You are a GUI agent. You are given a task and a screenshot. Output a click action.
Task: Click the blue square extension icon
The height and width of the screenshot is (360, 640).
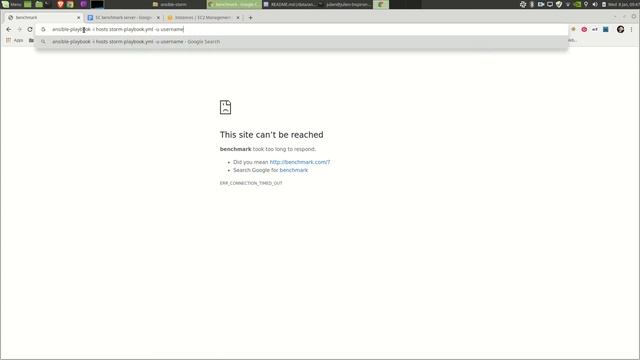point(606,29)
